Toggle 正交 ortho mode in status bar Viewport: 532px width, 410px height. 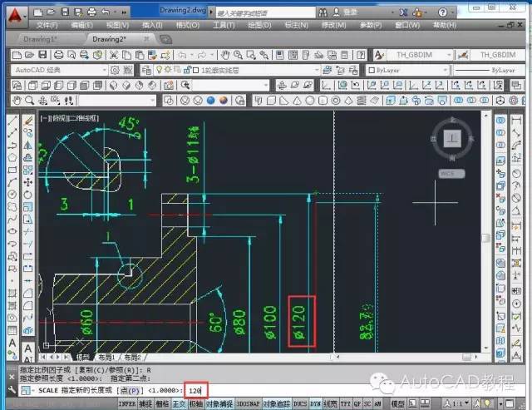(x=179, y=404)
